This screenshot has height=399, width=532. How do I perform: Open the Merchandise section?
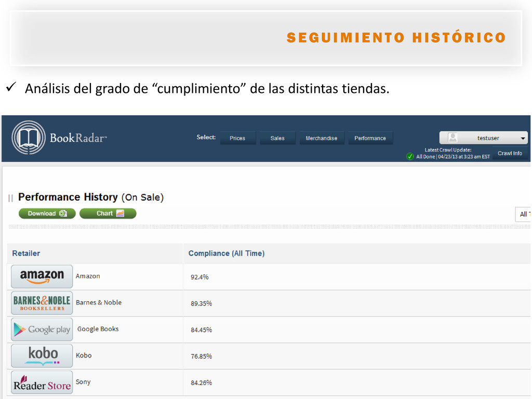321,138
